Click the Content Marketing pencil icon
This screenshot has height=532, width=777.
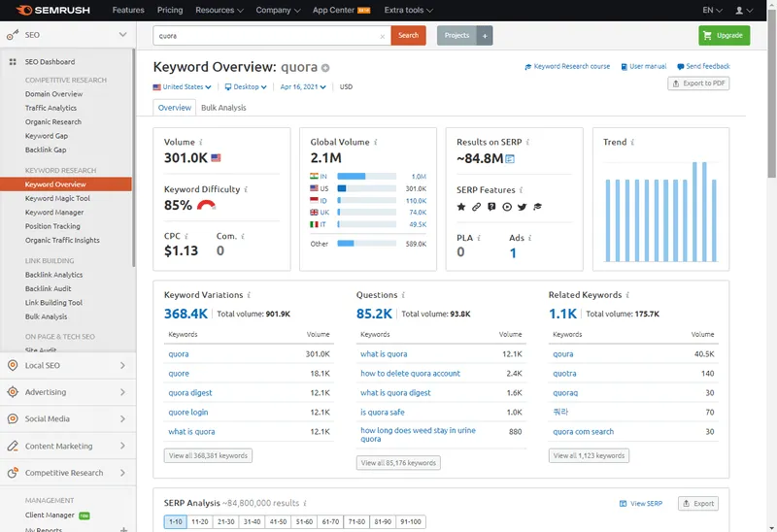13,446
